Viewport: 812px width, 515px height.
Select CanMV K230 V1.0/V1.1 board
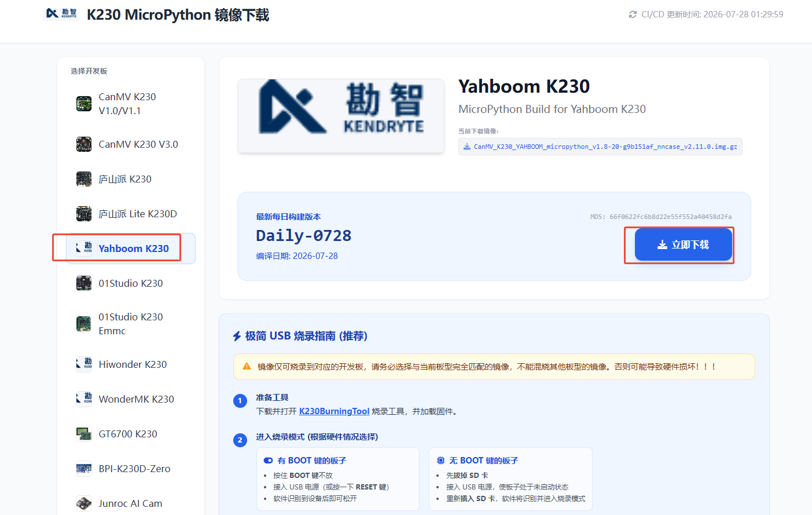pos(131,104)
